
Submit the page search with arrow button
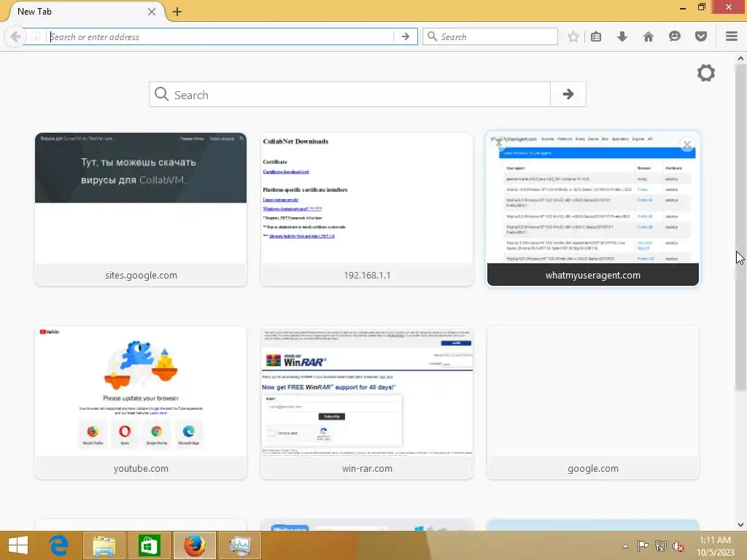point(568,94)
